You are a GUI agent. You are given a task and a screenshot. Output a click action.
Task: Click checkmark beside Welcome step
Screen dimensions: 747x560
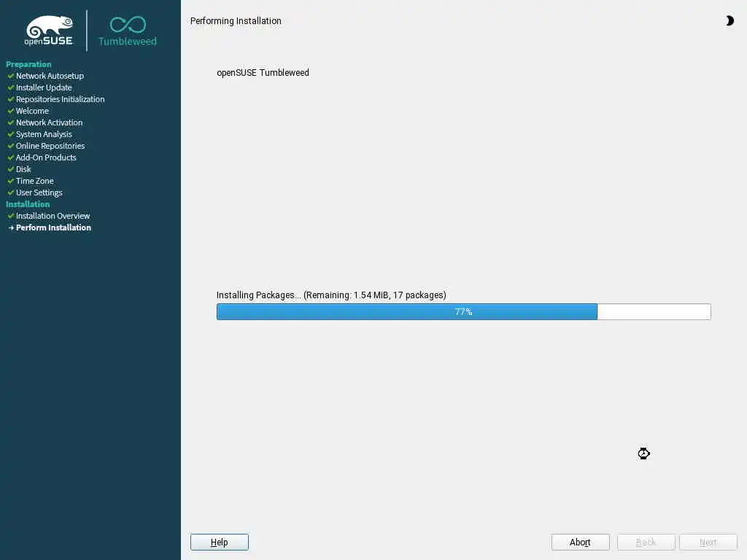tap(10, 111)
